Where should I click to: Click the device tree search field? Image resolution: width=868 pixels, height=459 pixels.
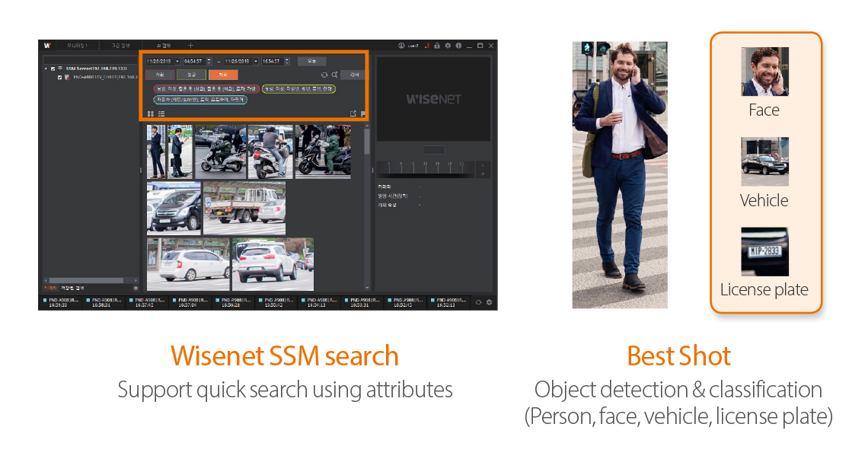coord(91,59)
